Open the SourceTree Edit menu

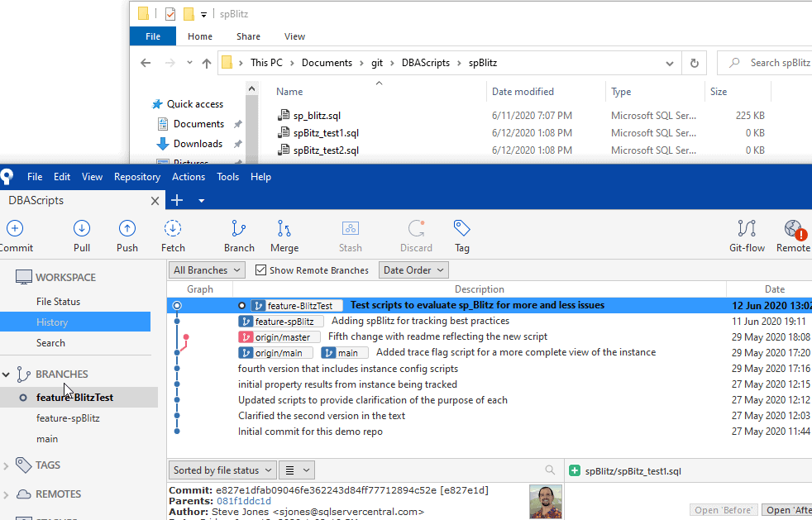pyautogui.click(x=62, y=177)
